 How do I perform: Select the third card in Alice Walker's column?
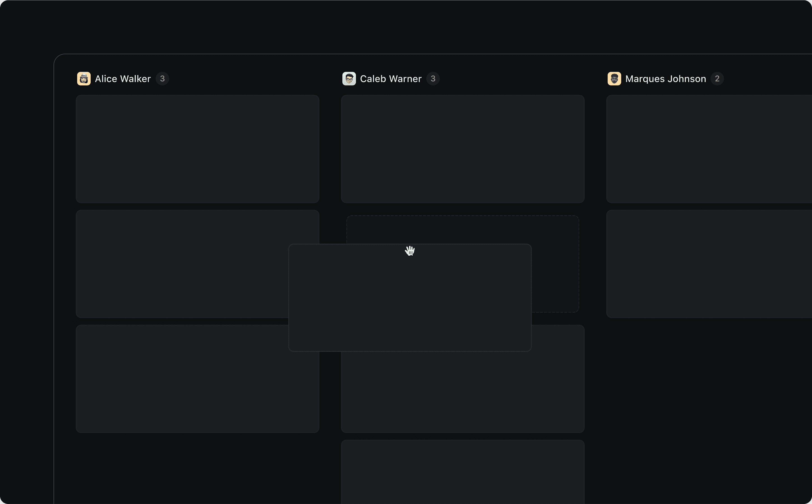(182, 379)
